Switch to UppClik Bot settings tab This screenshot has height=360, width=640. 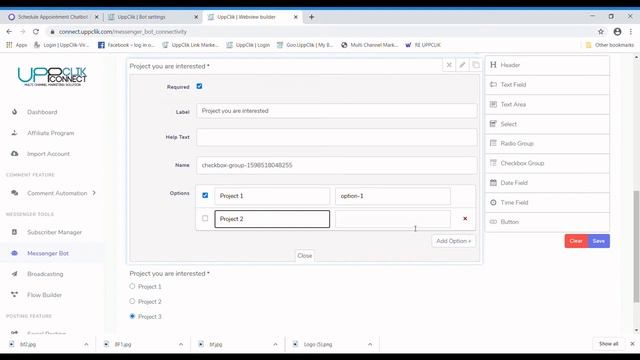point(153,17)
